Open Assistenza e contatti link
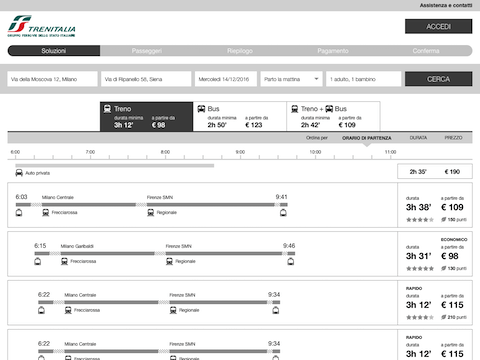The height and width of the screenshot is (360, 480). coord(446,5)
